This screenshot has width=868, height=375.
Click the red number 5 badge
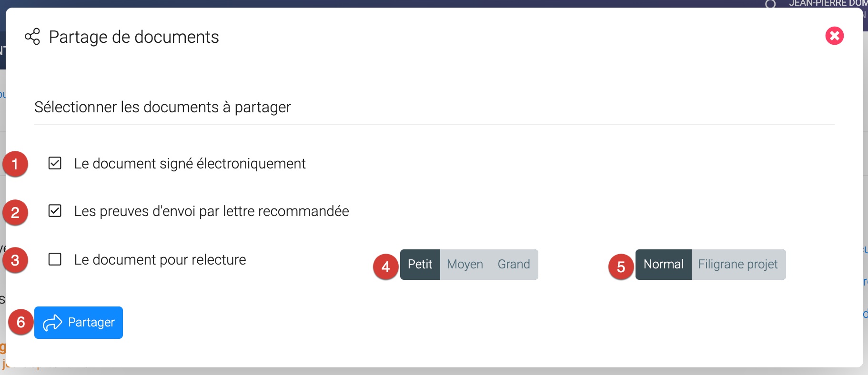point(621,267)
